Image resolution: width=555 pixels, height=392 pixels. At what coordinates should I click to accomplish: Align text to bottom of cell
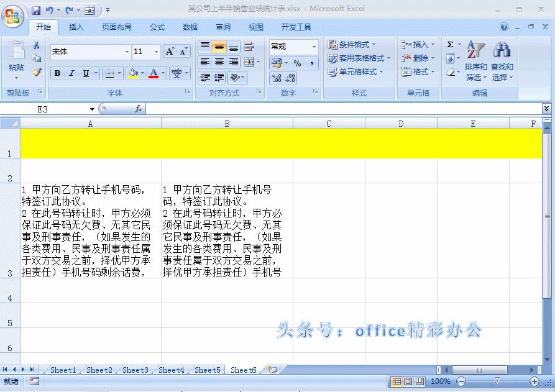pyautogui.click(x=233, y=47)
